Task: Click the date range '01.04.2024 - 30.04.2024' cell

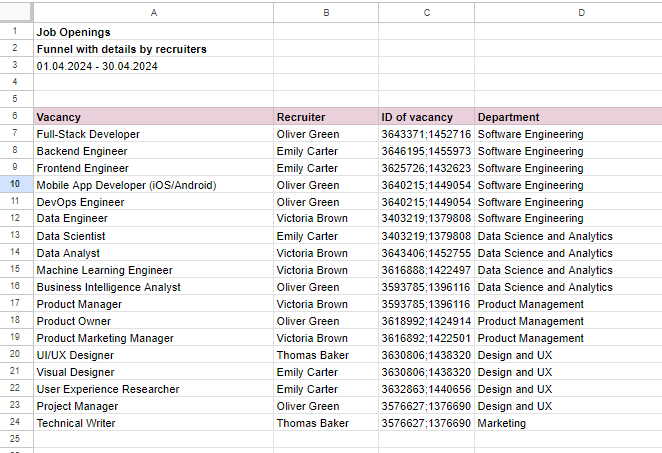Action: point(154,65)
